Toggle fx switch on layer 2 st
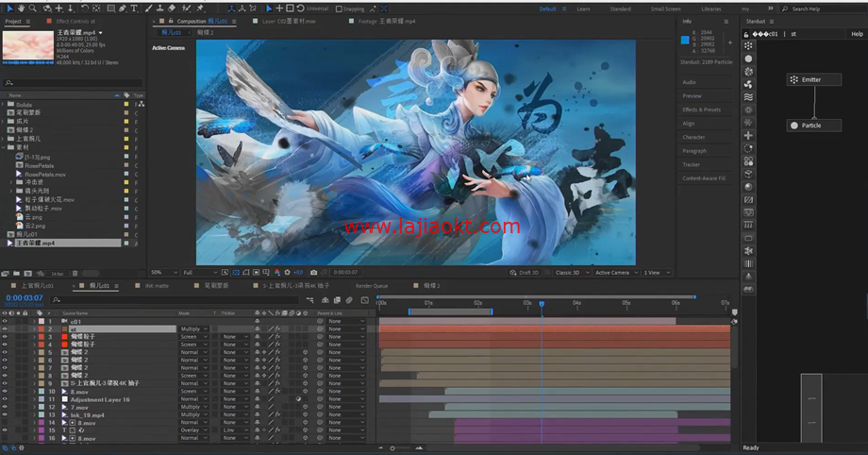Image resolution: width=868 pixels, height=455 pixels. click(278, 329)
